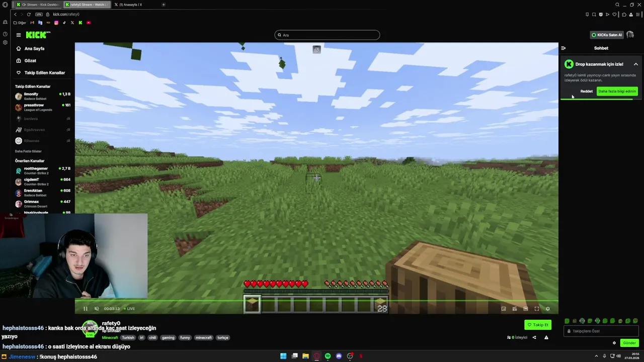Open Grimnax recommended channel
The height and width of the screenshot is (362, 644).
tap(43, 204)
